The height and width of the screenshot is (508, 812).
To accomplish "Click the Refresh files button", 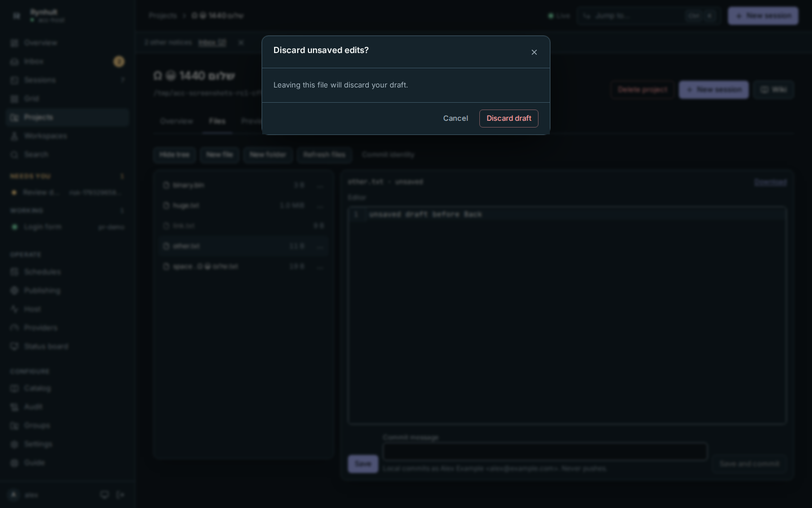I will click(324, 155).
